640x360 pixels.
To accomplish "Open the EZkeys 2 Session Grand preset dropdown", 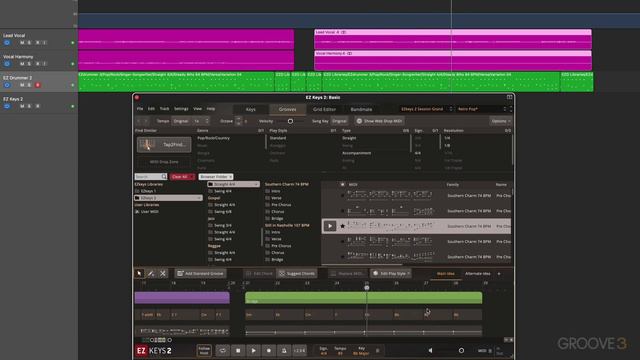I will (426, 109).
